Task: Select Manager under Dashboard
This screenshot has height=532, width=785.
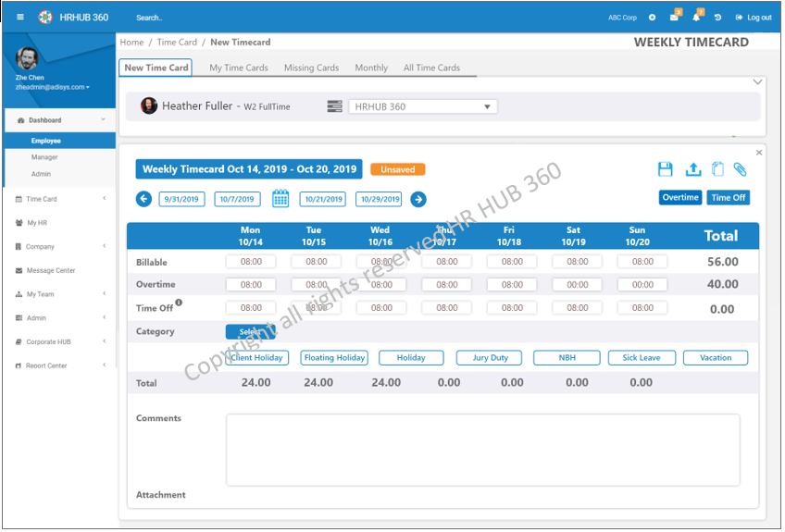Action: tap(44, 157)
